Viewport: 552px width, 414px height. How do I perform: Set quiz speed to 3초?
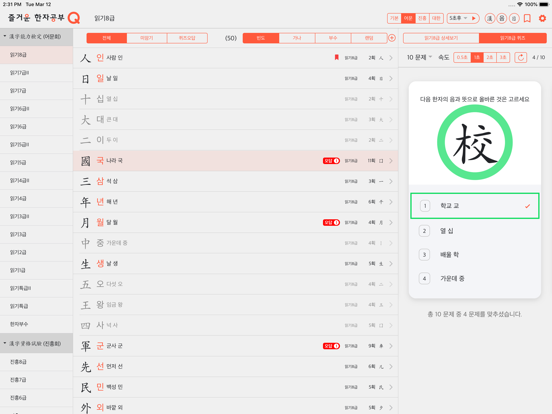(x=503, y=57)
